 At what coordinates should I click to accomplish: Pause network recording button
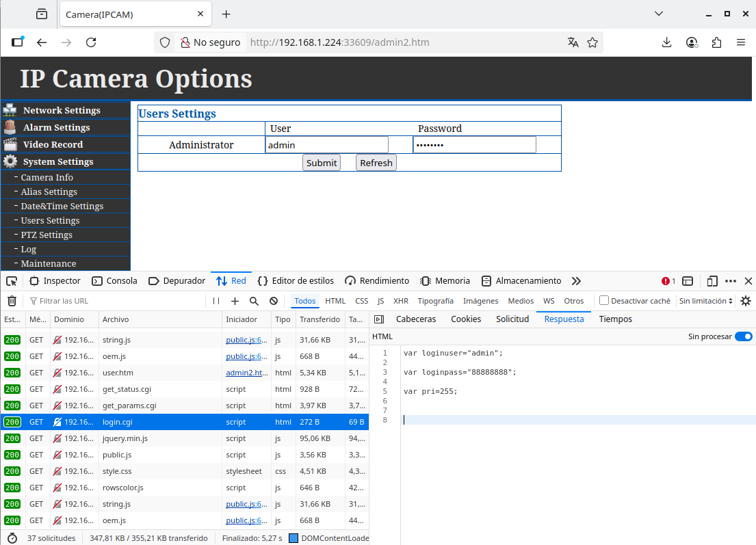tap(216, 301)
